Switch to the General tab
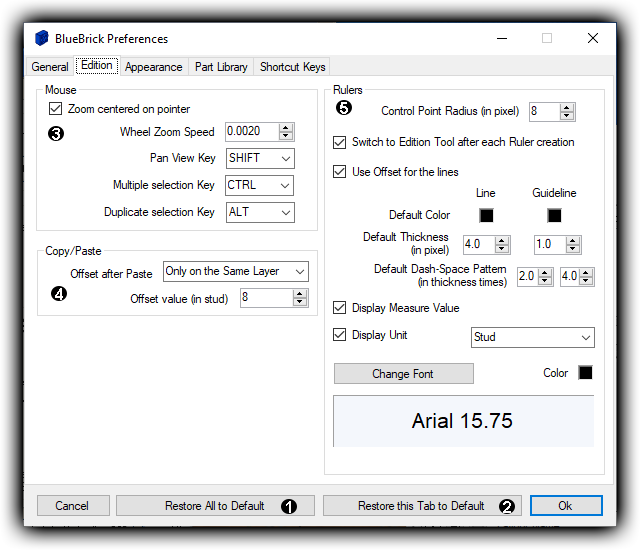 [x=50, y=67]
